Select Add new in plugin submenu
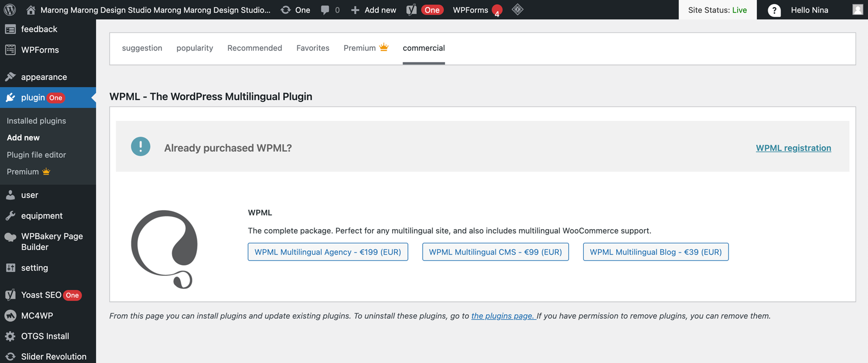 23,138
